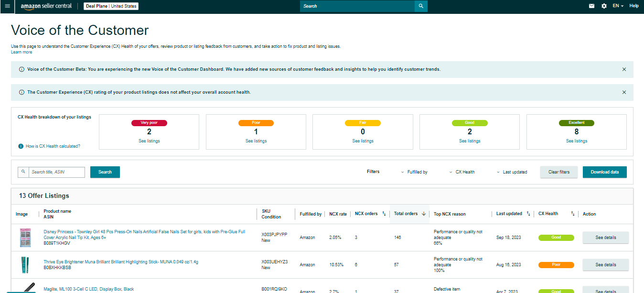Click ASIN B0BXHKKBSB text
Viewport: 644px width, 293px height.
(x=57, y=268)
